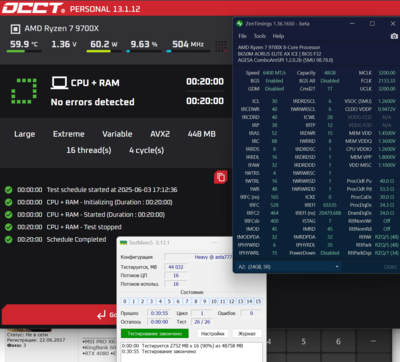This screenshot has width=400, height=362.
Task: Click the copy log icon in OCCT
Action: (x=221, y=177)
